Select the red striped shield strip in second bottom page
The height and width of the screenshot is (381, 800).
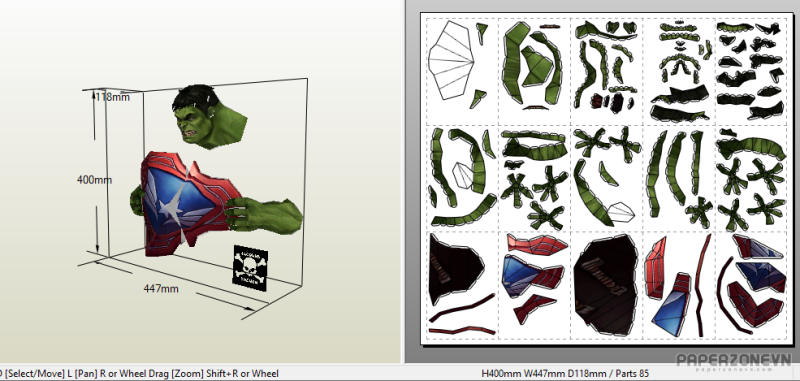coord(537,243)
